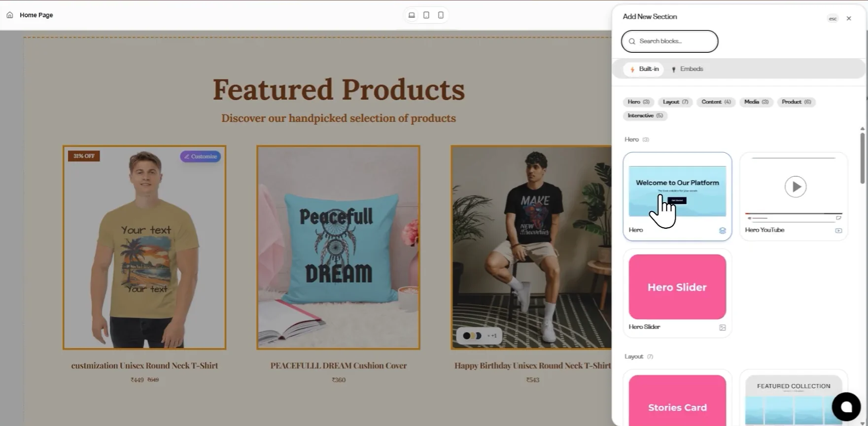Add the Hero YouTube block

click(x=794, y=196)
